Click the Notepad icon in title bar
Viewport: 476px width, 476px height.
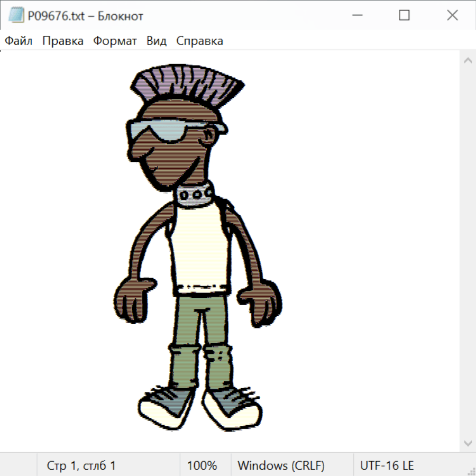tap(16, 16)
